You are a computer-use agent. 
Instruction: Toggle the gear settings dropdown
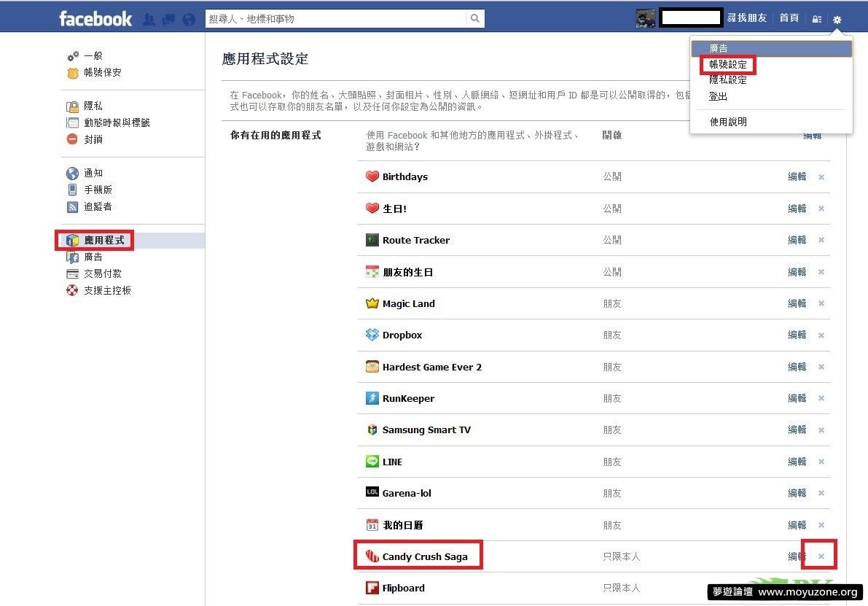pyautogui.click(x=837, y=20)
